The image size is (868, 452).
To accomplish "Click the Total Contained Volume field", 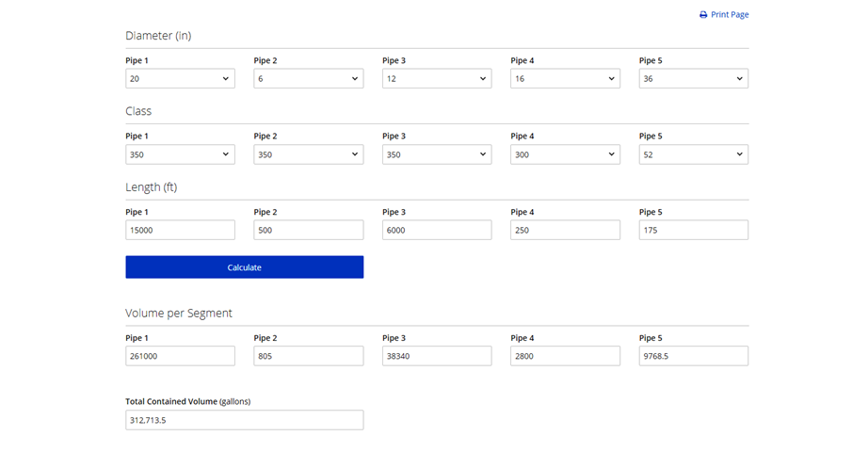I will click(x=244, y=420).
